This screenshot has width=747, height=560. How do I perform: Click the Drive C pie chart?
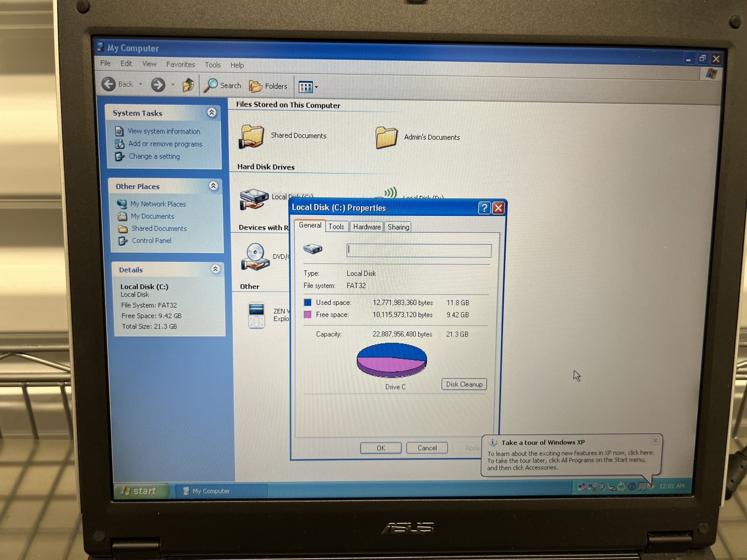(392, 360)
